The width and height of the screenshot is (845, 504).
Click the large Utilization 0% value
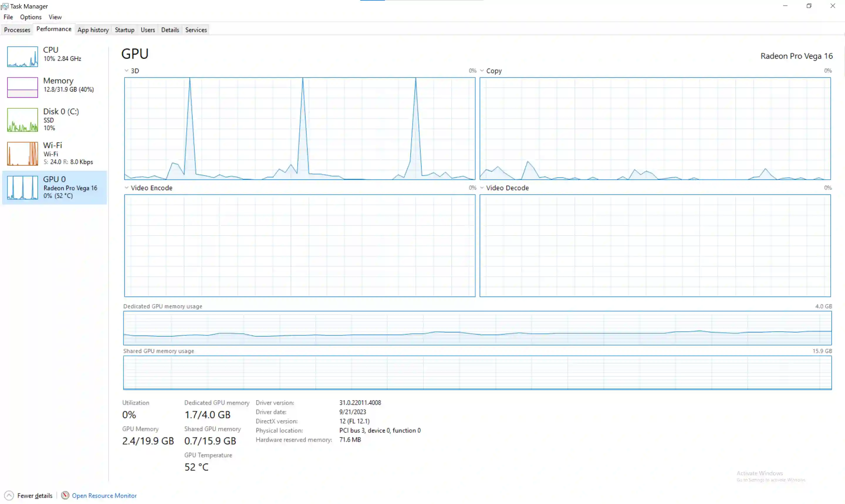[x=129, y=415]
